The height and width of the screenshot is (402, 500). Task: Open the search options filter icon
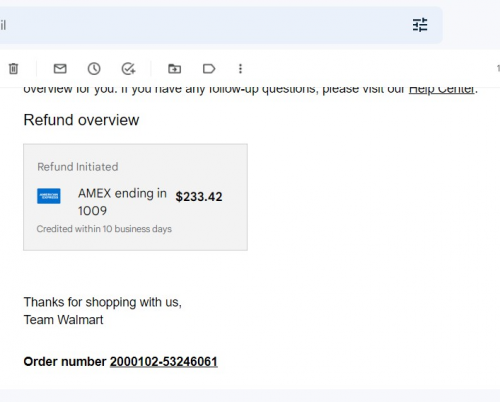click(x=420, y=25)
